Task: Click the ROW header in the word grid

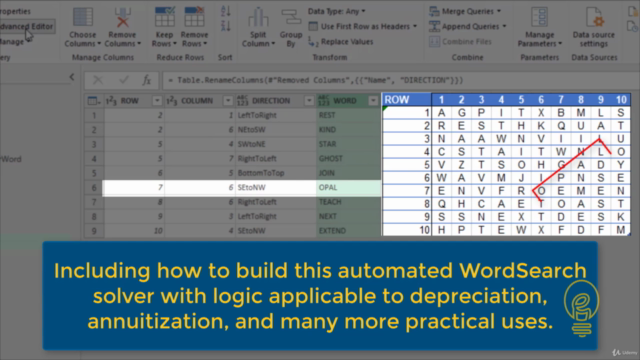Action: click(407, 100)
